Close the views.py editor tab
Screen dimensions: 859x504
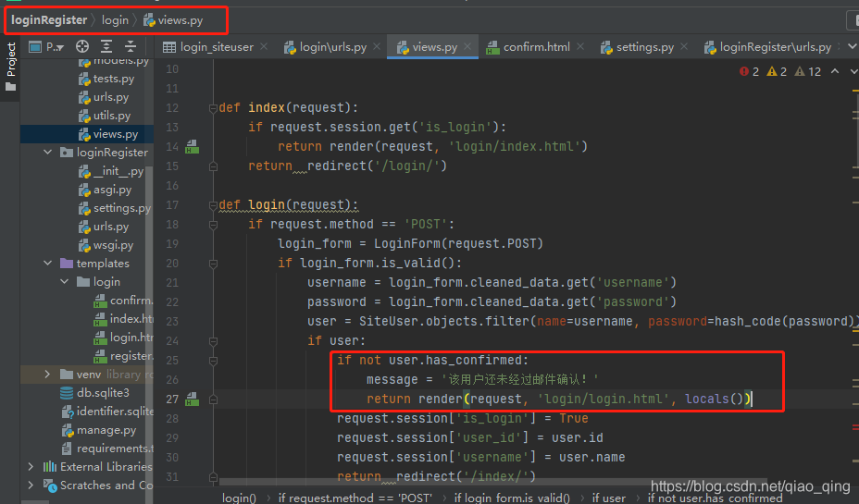coord(467,47)
